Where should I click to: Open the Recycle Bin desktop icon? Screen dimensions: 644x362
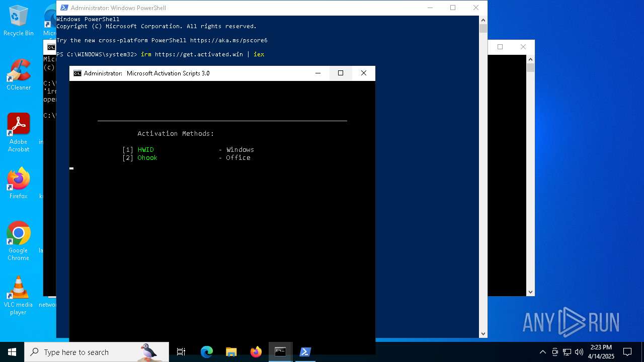[x=19, y=21]
